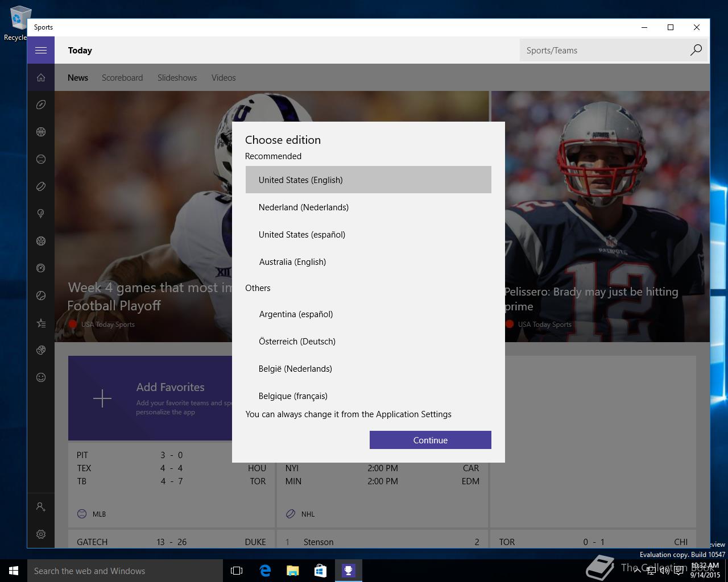Click the NYI 2:00 PM CAR game row
The height and width of the screenshot is (582, 728).
[382, 468]
